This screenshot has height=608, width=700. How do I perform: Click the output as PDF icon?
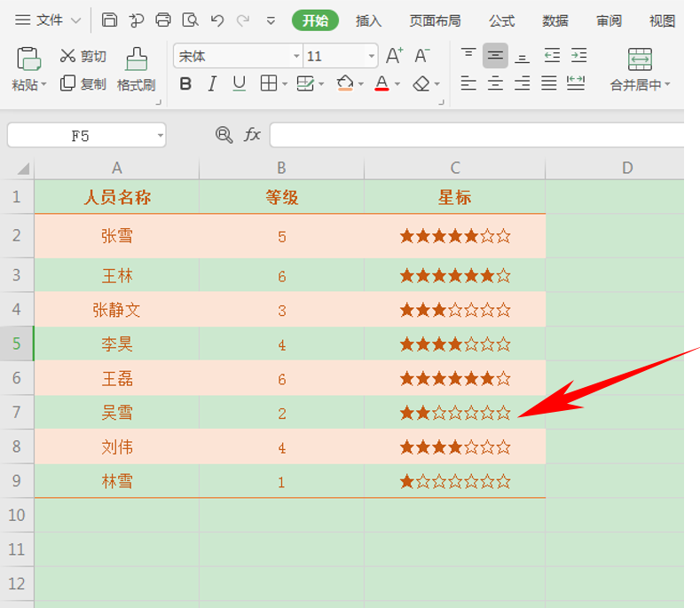(137, 20)
